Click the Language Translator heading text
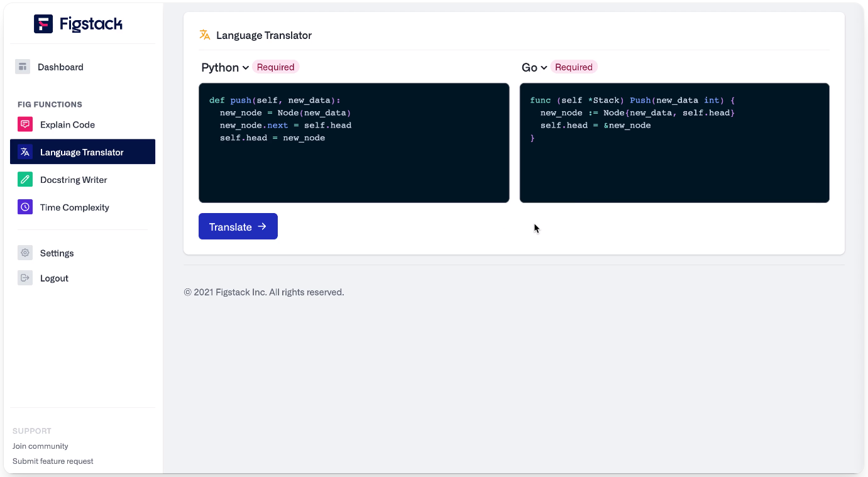This screenshot has height=477, width=868. coord(264,35)
